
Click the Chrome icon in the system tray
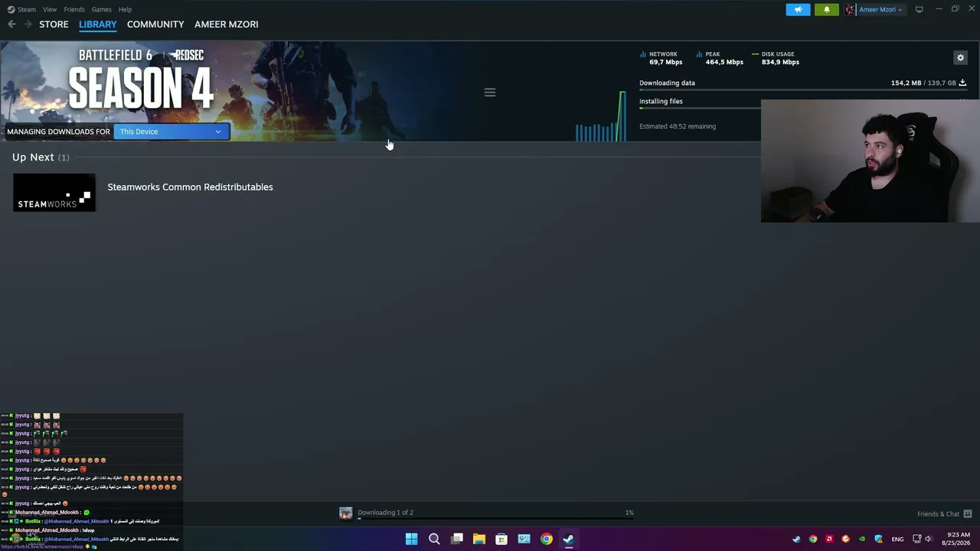click(x=813, y=539)
